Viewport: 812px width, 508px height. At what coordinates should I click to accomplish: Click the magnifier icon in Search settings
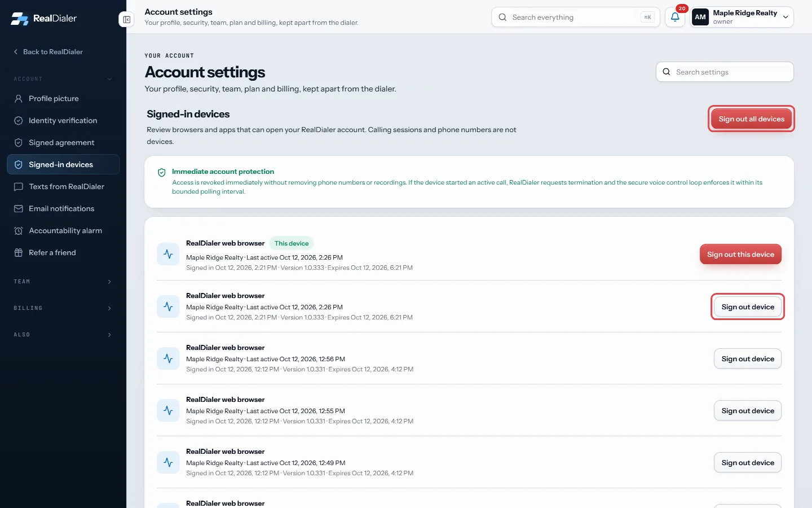(x=667, y=72)
